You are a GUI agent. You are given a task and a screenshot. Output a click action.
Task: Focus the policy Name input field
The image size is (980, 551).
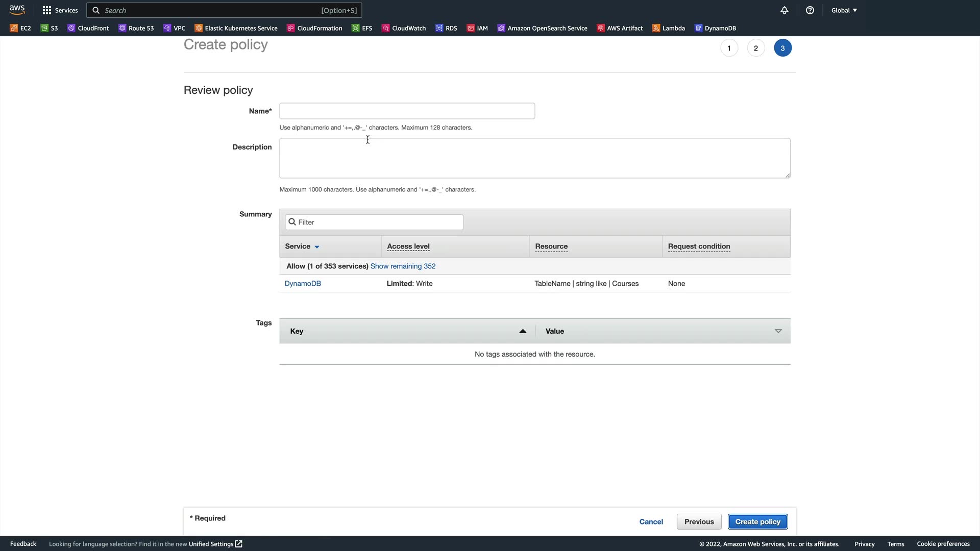(x=407, y=111)
